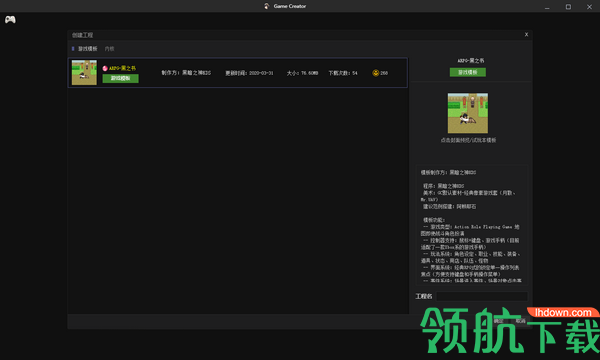Click the pink badge icon beside ARPG-黑之书

pyautogui.click(x=105, y=68)
